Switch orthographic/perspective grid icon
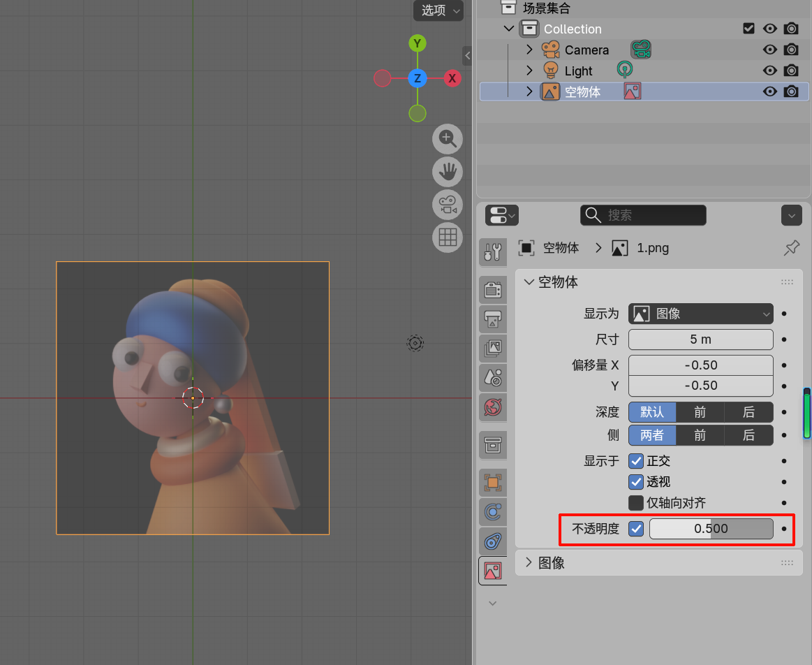812x665 pixels. (448, 237)
